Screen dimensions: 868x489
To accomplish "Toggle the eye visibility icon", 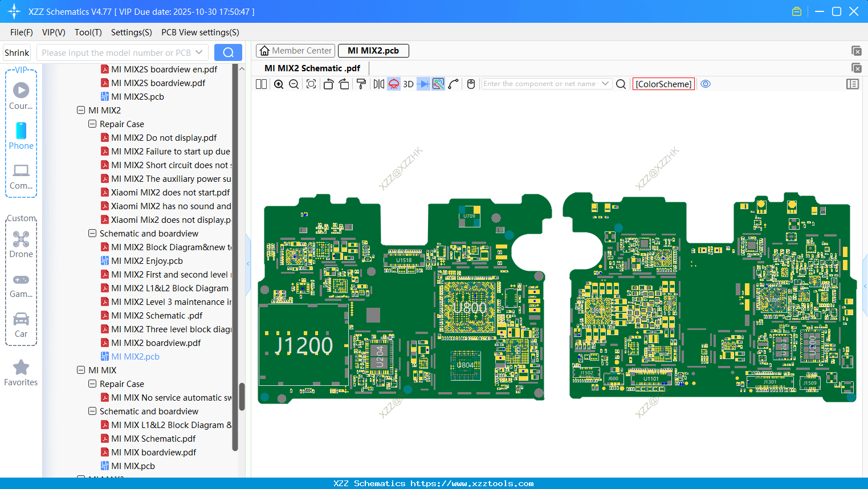I will (706, 84).
